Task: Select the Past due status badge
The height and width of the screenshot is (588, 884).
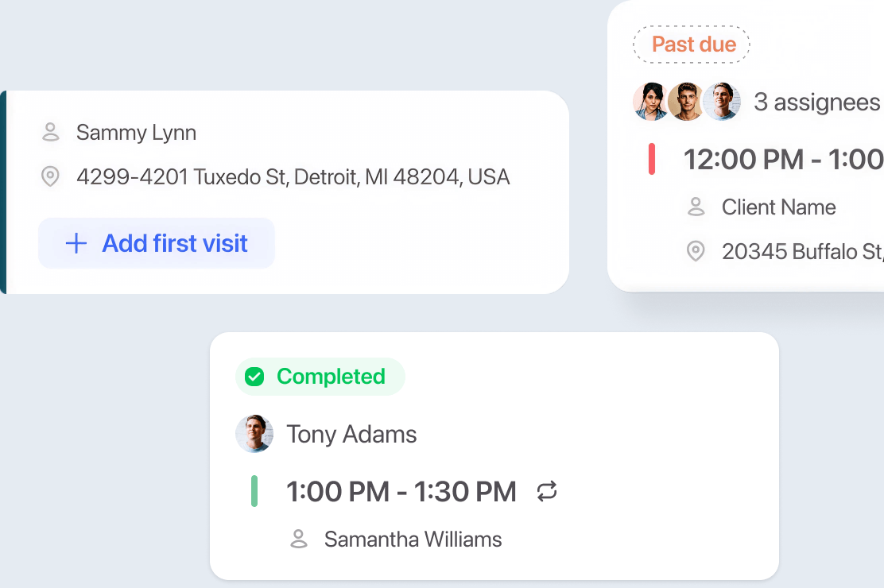Action: [692, 44]
